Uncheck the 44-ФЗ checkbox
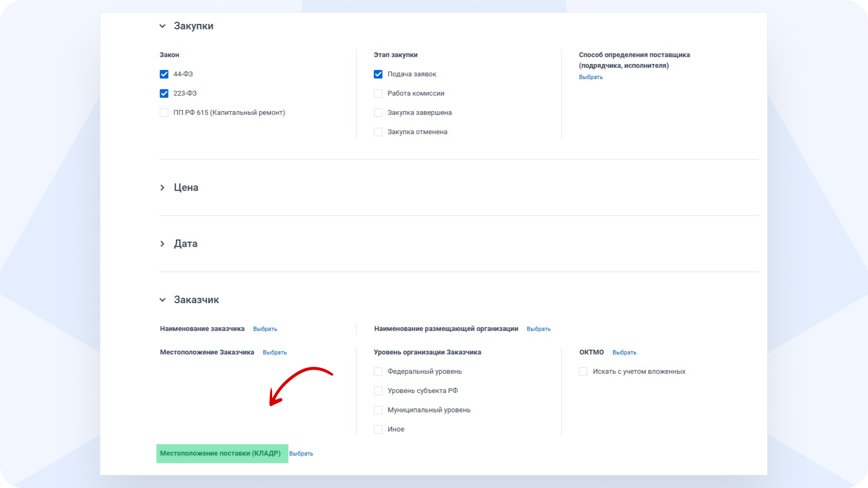 click(x=164, y=74)
